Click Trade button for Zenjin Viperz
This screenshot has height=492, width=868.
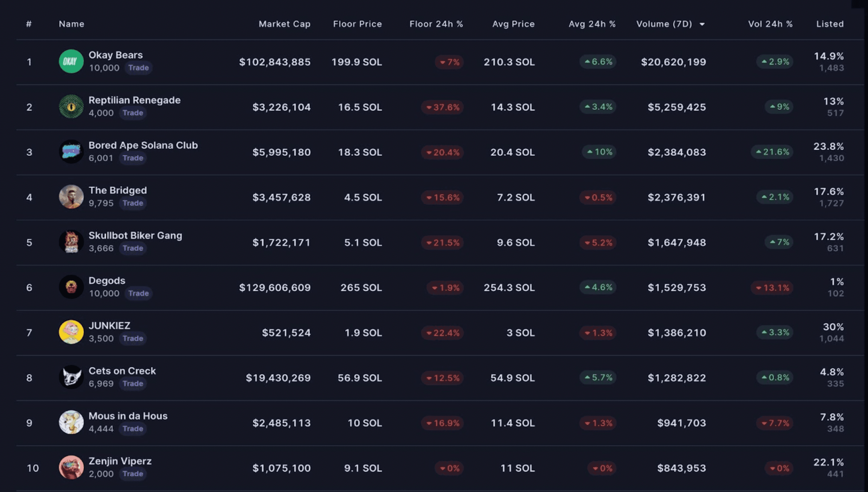coord(133,474)
